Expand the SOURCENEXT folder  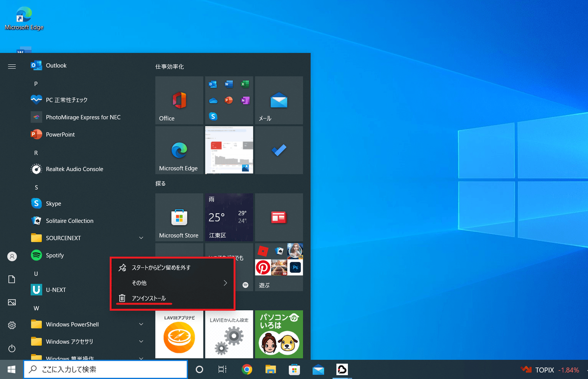(88, 238)
